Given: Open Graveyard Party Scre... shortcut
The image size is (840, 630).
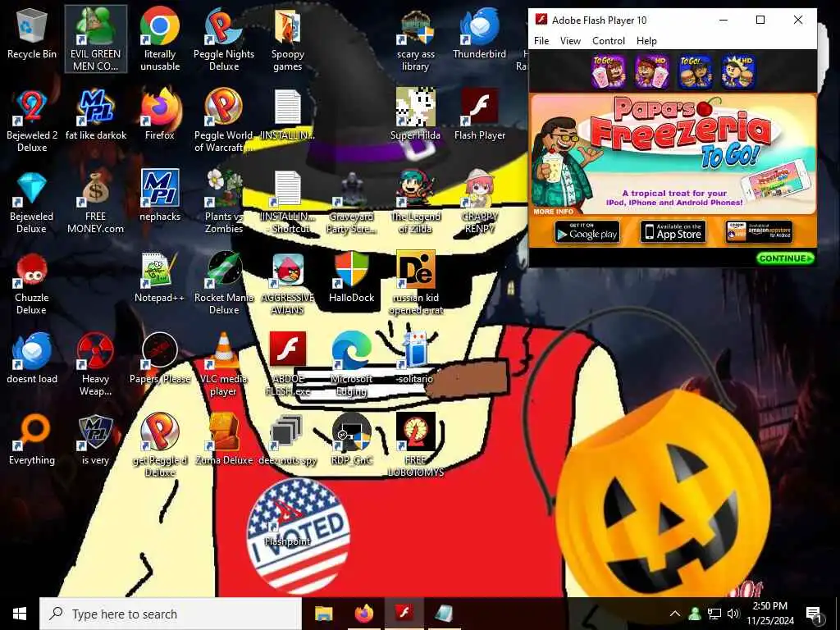Looking at the screenshot, I should [x=352, y=202].
